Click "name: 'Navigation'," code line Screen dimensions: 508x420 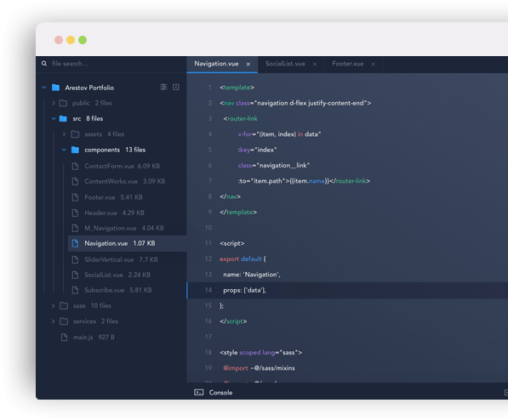click(x=252, y=275)
